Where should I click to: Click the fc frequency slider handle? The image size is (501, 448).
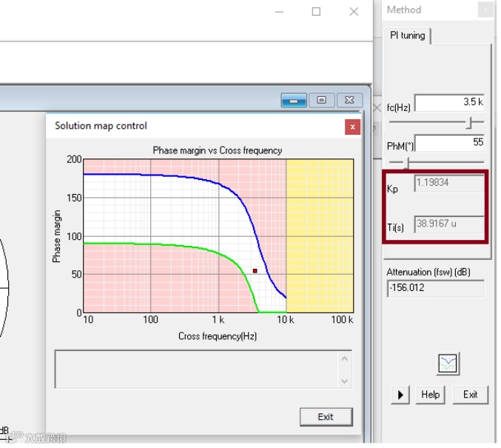pyautogui.click(x=468, y=122)
